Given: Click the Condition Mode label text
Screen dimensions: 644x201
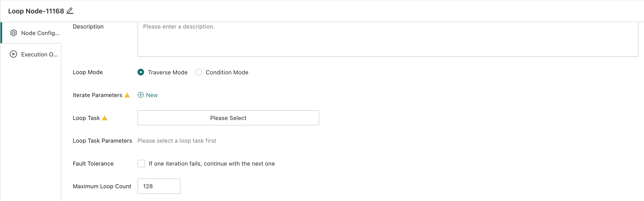Looking at the screenshot, I should 227,72.
